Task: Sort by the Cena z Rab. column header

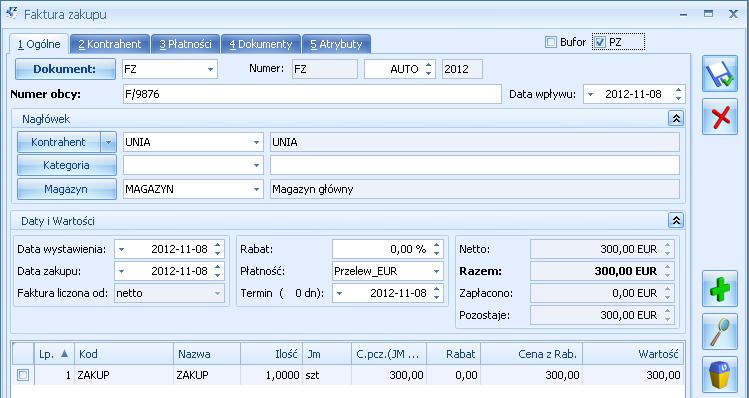Action: [532, 354]
